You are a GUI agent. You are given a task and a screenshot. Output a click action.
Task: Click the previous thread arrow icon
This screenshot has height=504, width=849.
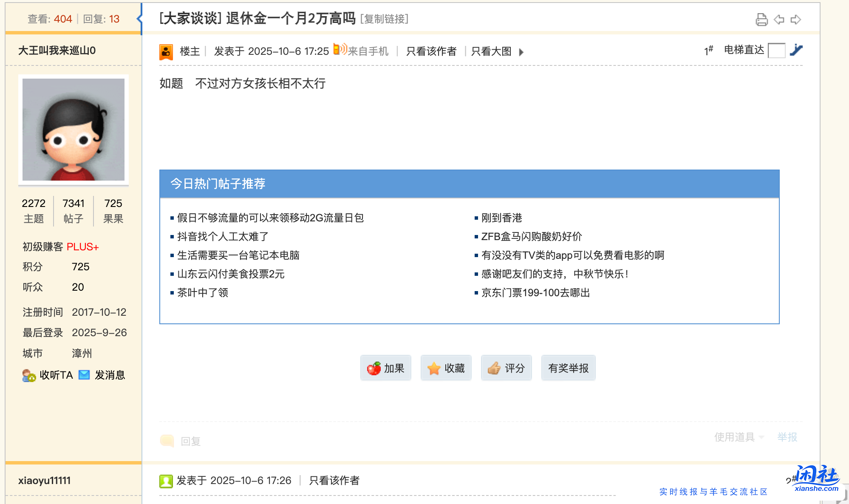tap(779, 20)
